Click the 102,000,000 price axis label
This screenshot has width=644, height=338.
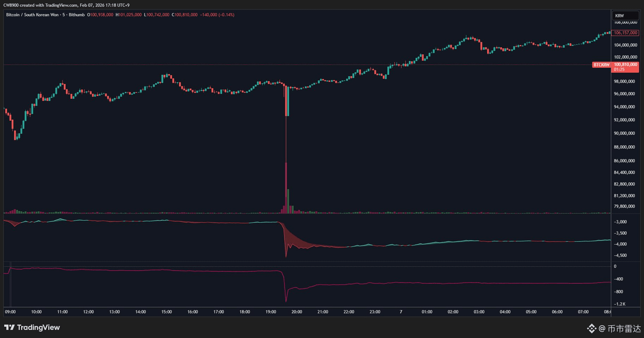pyautogui.click(x=625, y=57)
